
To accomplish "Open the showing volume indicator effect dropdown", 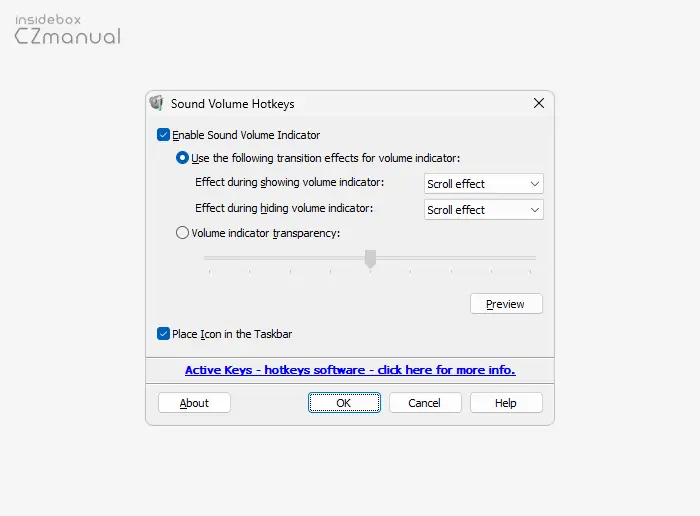I will click(x=484, y=184).
